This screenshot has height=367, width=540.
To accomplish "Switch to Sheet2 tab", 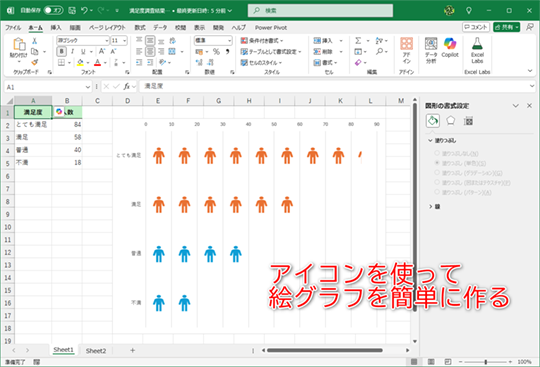I will (96, 351).
